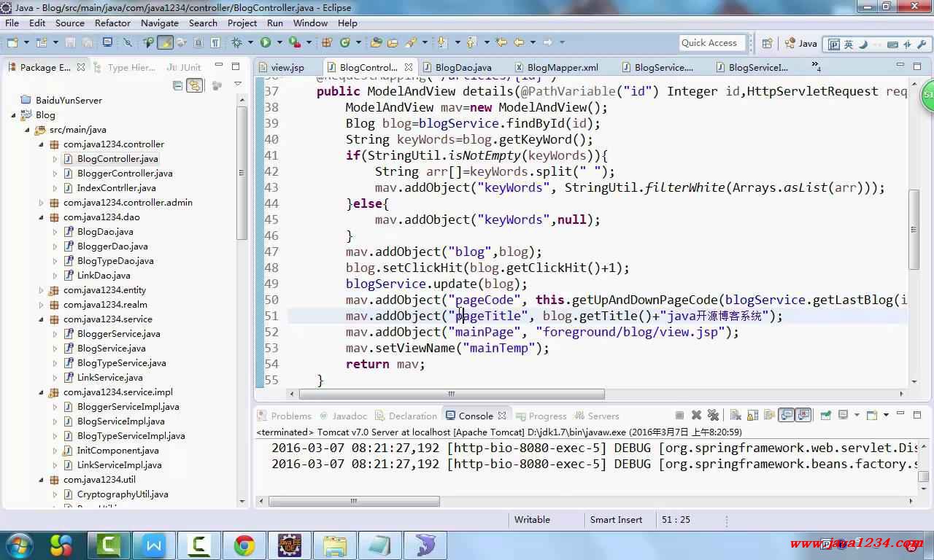Image resolution: width=934 pixels, height=560 pixels.
Task: Click the Search flashlight toolbar icon
Action: tap(411, 43)
